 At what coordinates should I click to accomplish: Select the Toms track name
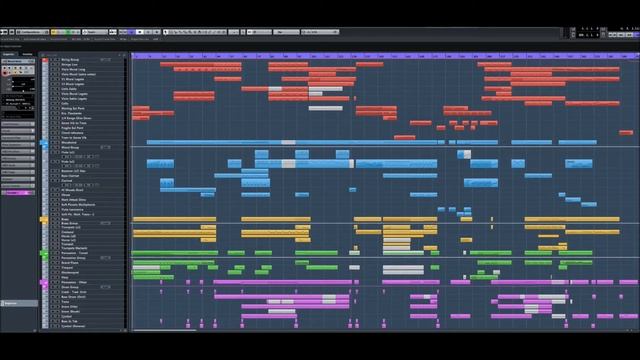tap(65, 302)
